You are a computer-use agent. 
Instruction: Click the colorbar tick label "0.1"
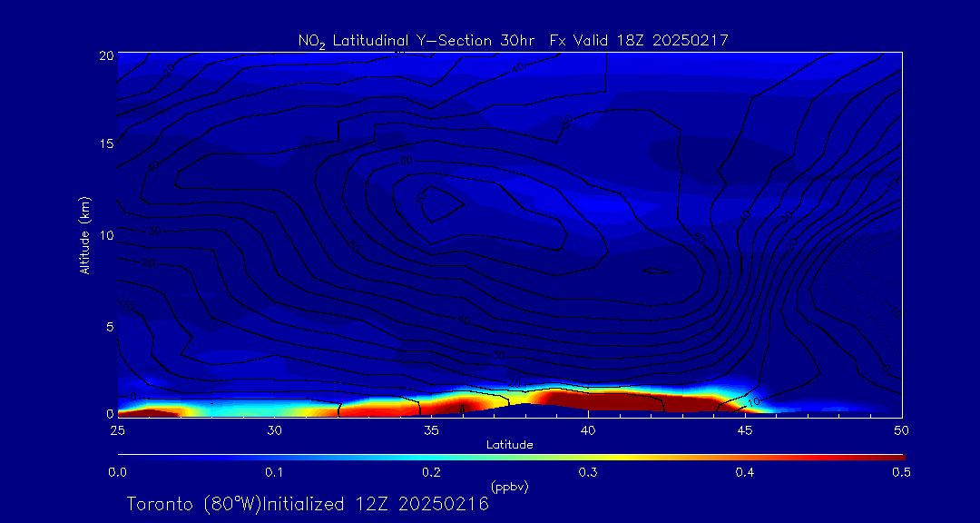coord(274,474)
